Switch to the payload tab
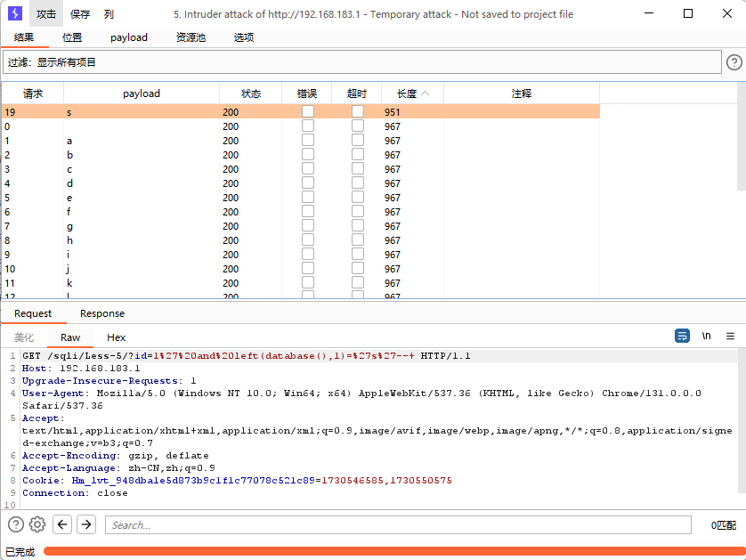The image size is (746, 560). coord(129,37)
